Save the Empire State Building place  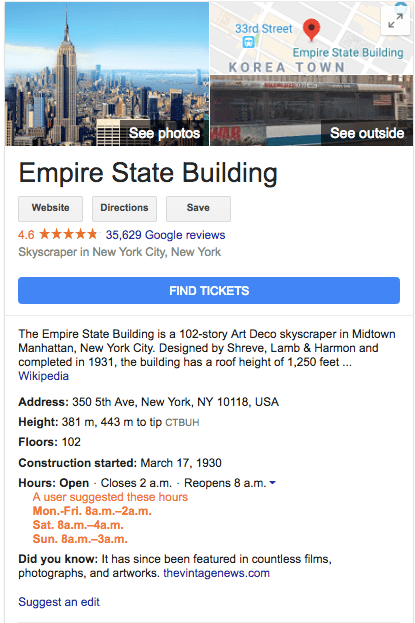(198, 208)
